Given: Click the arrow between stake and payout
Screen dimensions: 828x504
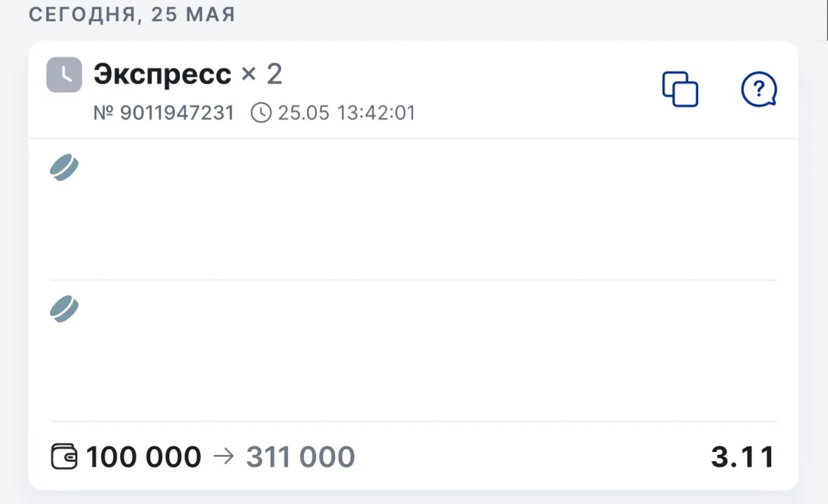Looking at the screenshot, I should click(223, 456).
